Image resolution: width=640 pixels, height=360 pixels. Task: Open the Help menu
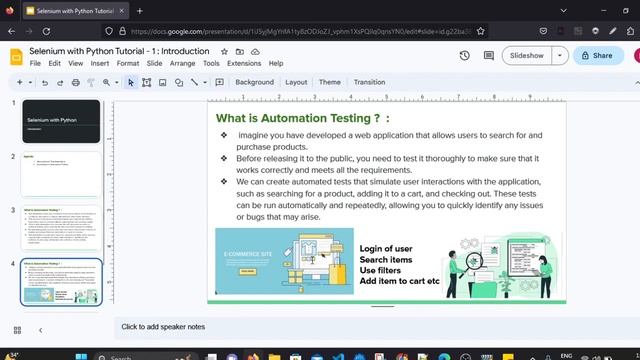276,63
